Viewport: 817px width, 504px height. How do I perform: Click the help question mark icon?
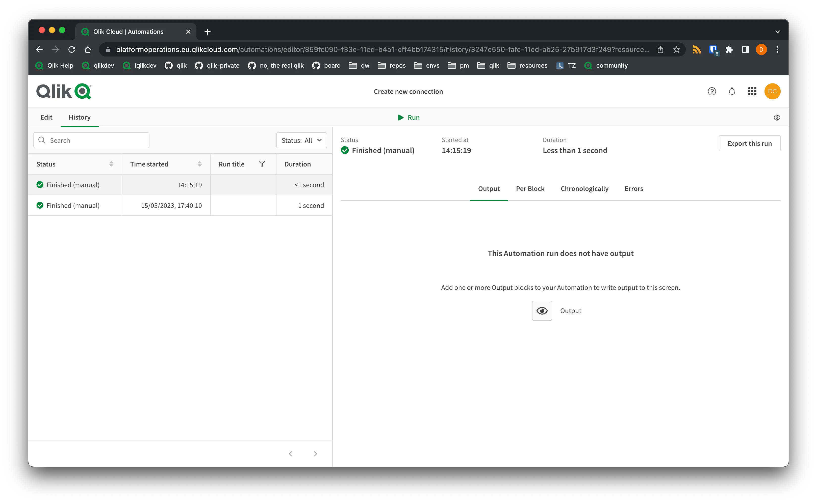[712, 91]
